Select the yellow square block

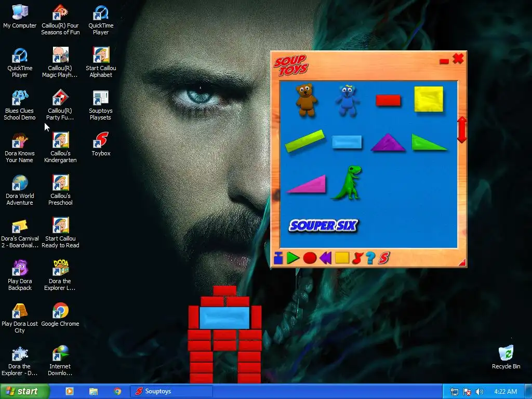[x=429, y=99]
